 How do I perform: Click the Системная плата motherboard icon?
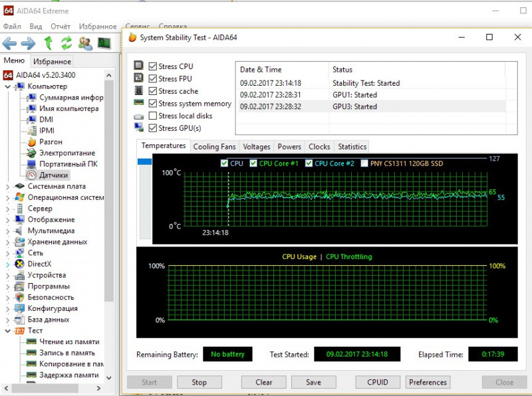20,186
